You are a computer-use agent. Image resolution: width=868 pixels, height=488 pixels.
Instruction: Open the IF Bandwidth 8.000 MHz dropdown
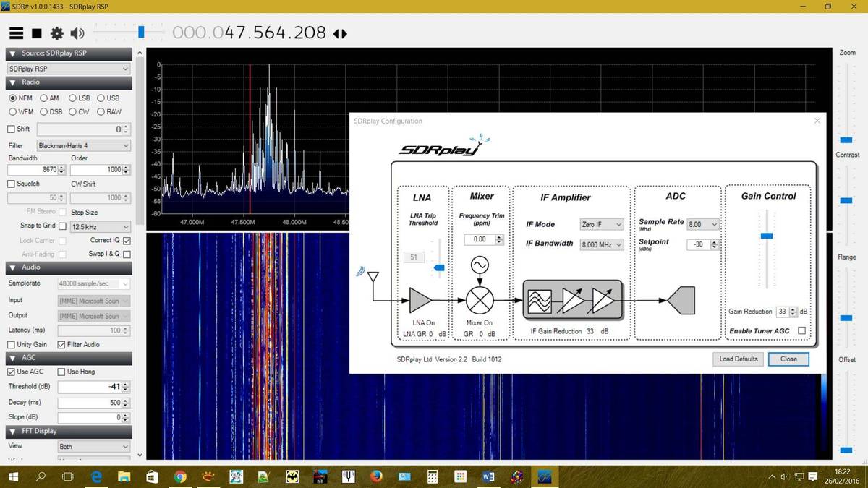click(601, 244)
